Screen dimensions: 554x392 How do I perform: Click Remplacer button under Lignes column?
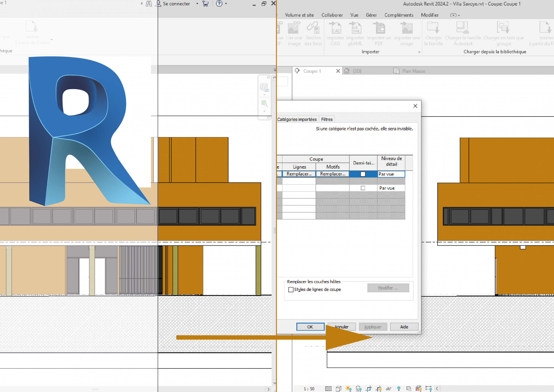click(x=299, y=174)
